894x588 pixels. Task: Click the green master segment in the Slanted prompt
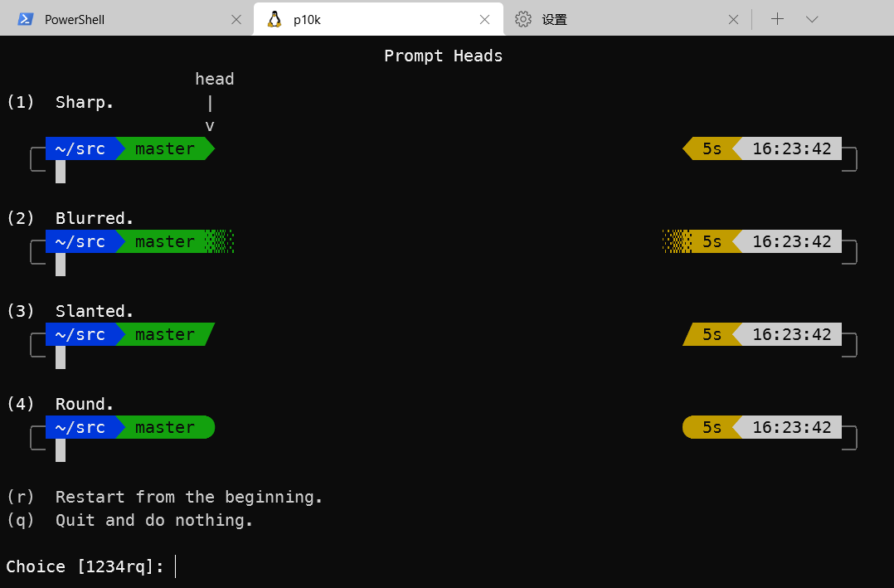click(165, 334)
